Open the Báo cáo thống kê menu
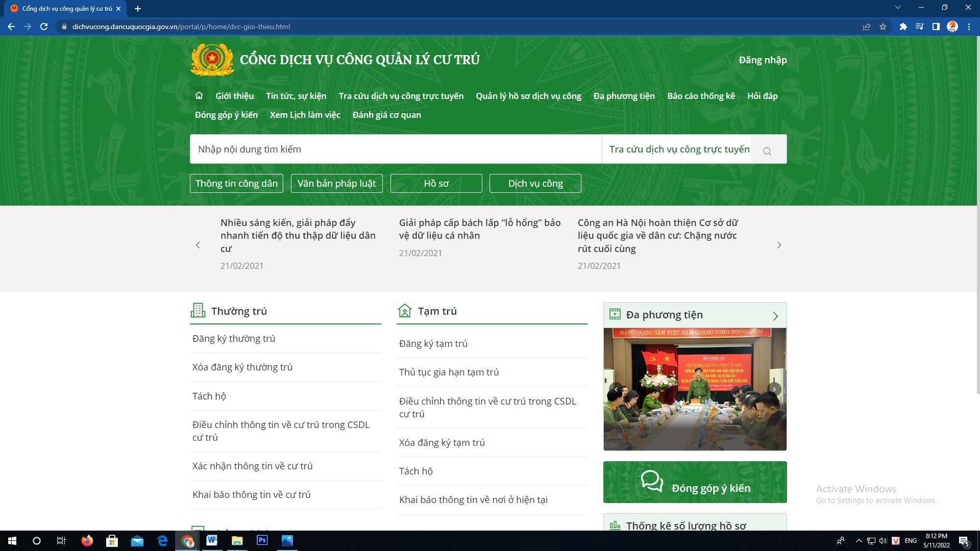Viewport: 980px width, 551px height. pyautogui.click(x=701, y=96)
